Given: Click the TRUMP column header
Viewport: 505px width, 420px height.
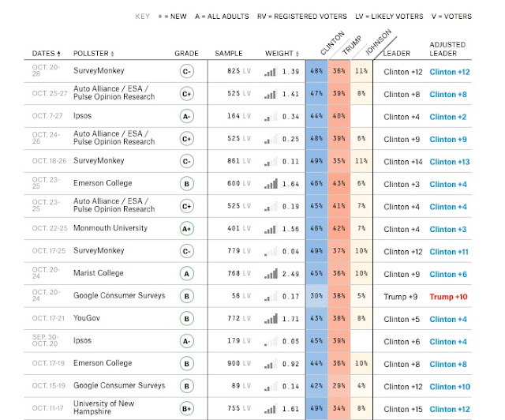Looking at the screenshot, I should click(x=352, y=45).
